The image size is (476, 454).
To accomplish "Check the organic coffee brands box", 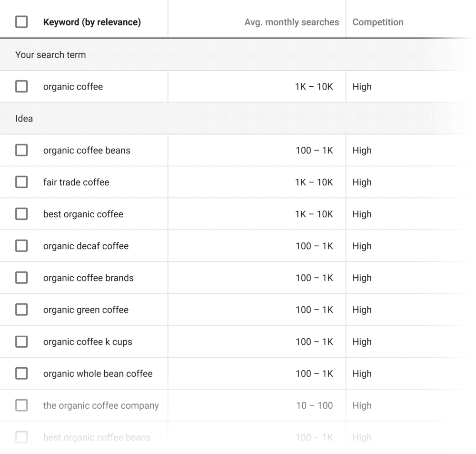I will click(x=21, y=278).
